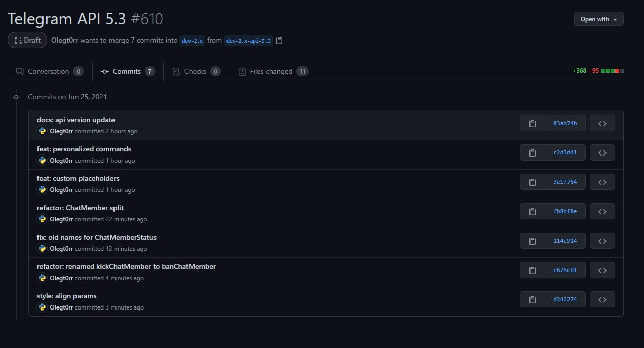Open commit hash 114c914
644x348 pixels.
[565, 241]
